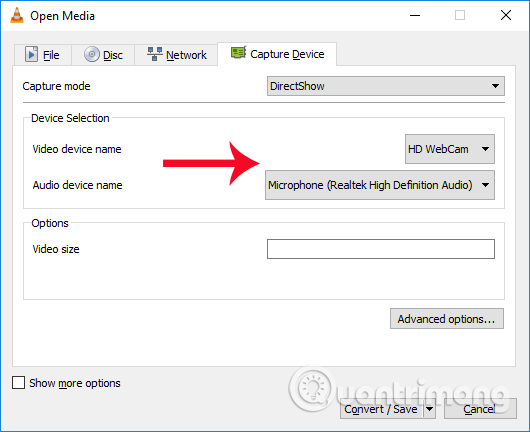Image resolution: width=530 pixels, height=432 pixels.
Task: Enable the Show more options checkbox
Action: coord(18,383)
